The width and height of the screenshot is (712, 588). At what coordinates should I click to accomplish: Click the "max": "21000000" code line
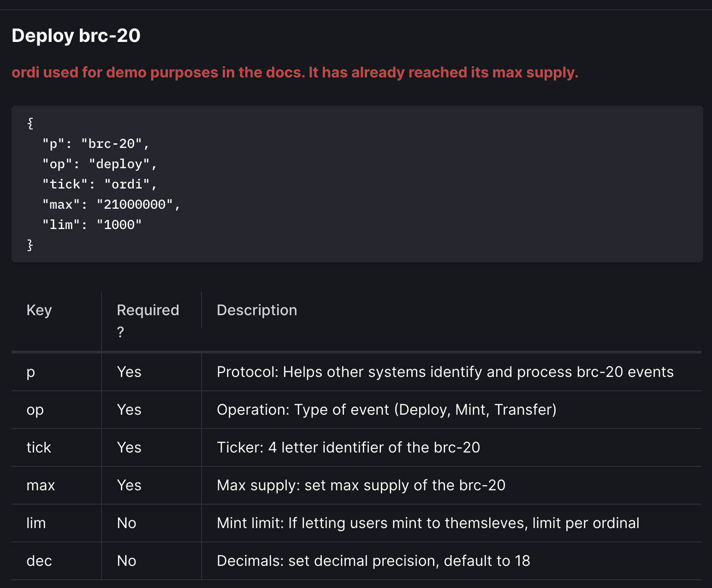pyautogui.click(x=111, y=205)
